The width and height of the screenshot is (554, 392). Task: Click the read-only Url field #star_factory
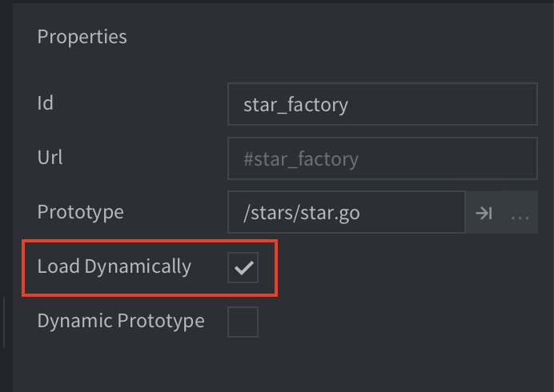click(x=383, y=158)
